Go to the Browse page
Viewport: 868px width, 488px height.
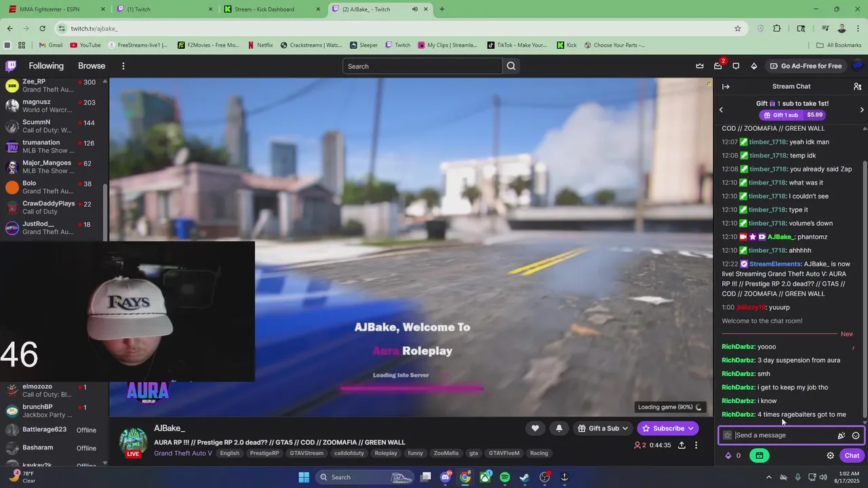click(92, 66)
